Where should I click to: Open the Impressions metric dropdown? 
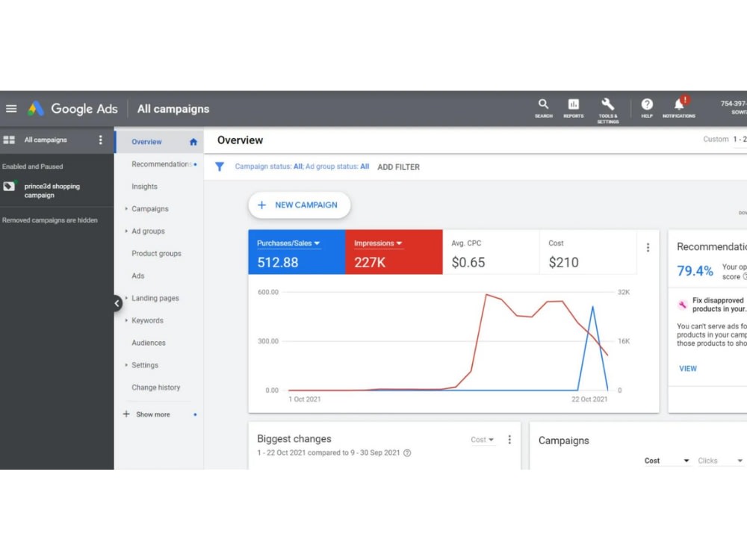pos(378,243)
